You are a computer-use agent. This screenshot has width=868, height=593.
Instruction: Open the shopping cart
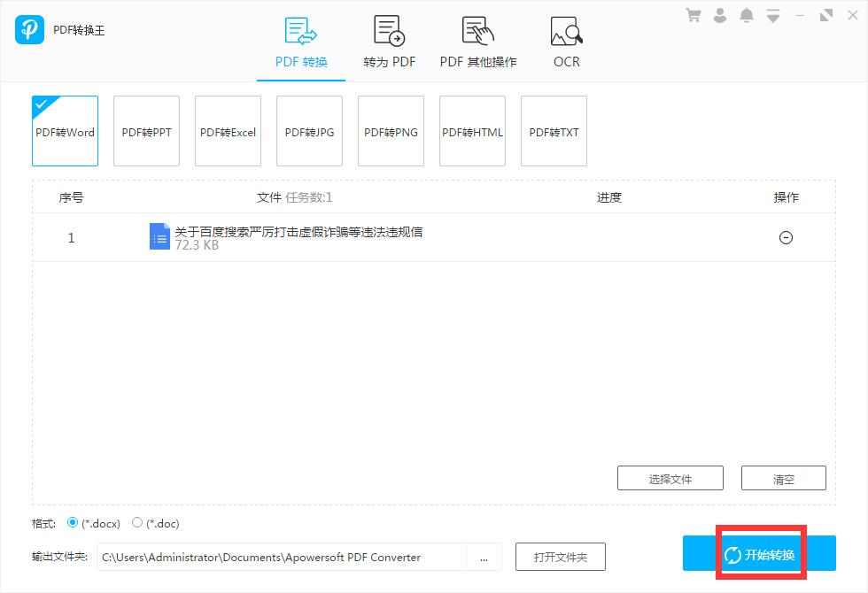tap(694, 14)
